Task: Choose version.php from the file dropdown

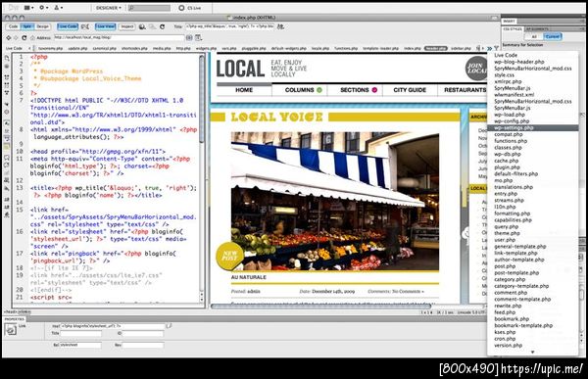Action: tap(508, 346)
